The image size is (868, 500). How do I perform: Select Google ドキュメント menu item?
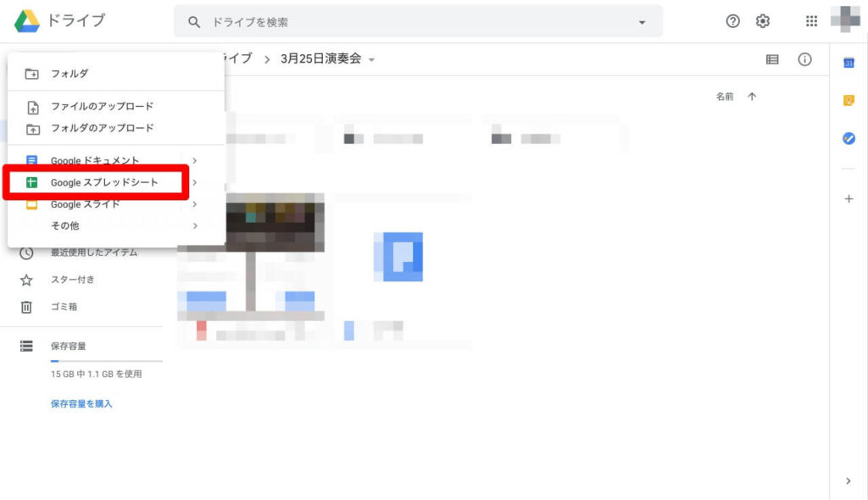point(115,160)
